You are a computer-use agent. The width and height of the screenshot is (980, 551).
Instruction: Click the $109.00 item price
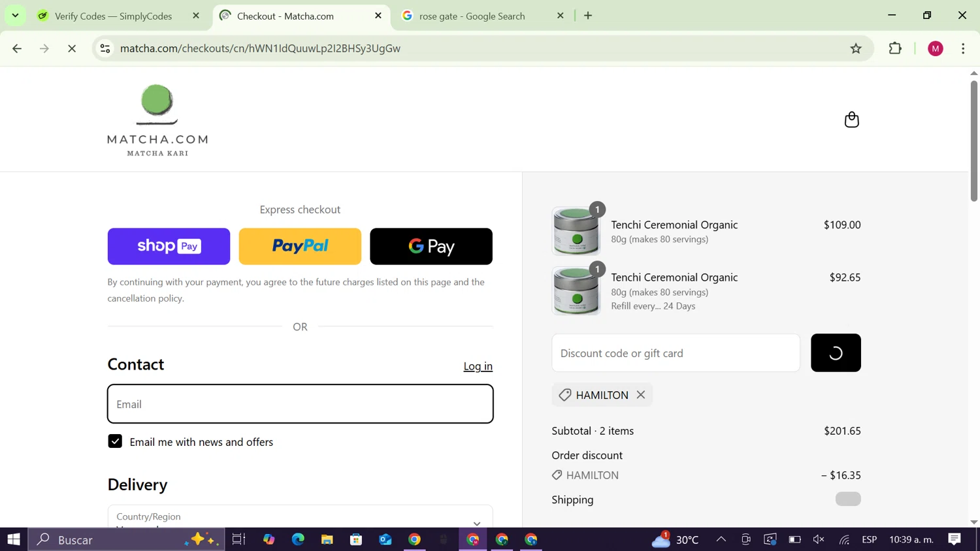click(x=842, y=225)
